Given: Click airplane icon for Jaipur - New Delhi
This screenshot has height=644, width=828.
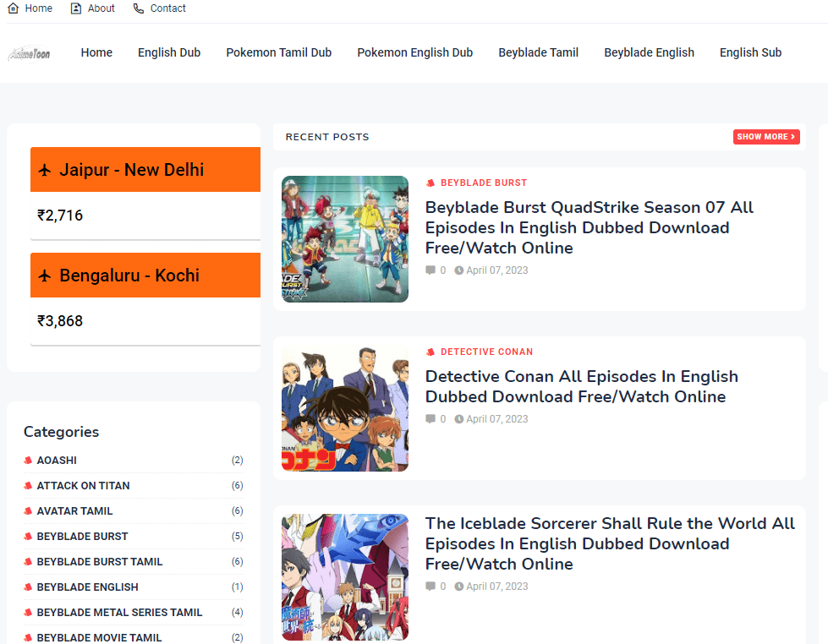Looking at the screenshot, I should pyautogui.click(x=45, y=170).
